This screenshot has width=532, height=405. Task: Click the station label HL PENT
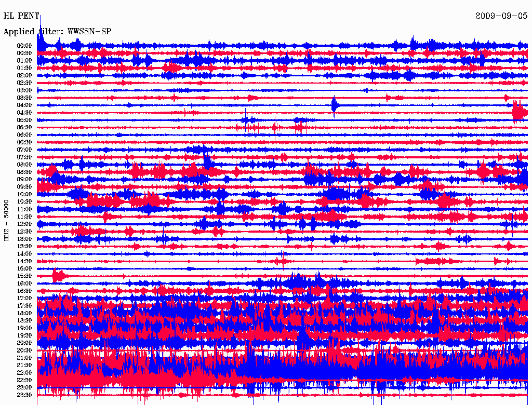tap(21, 16)
